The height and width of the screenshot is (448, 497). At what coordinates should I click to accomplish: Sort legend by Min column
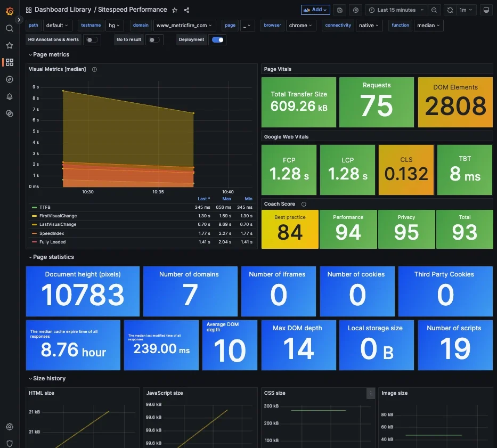click(248, 199)
